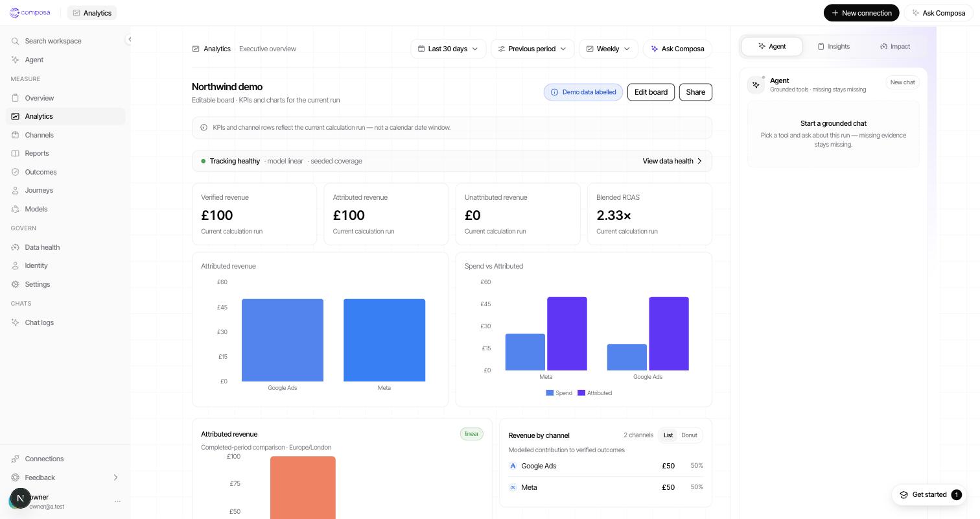Click the Outcomes check-circle icon
Screen dimensions: 980x519
point(15,172)
